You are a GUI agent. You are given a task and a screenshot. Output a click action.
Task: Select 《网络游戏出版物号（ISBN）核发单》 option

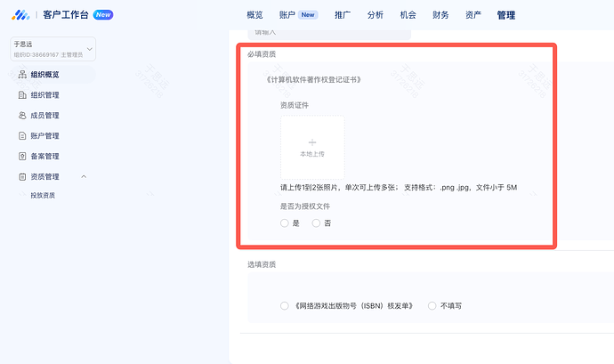[x=284, y=305]
